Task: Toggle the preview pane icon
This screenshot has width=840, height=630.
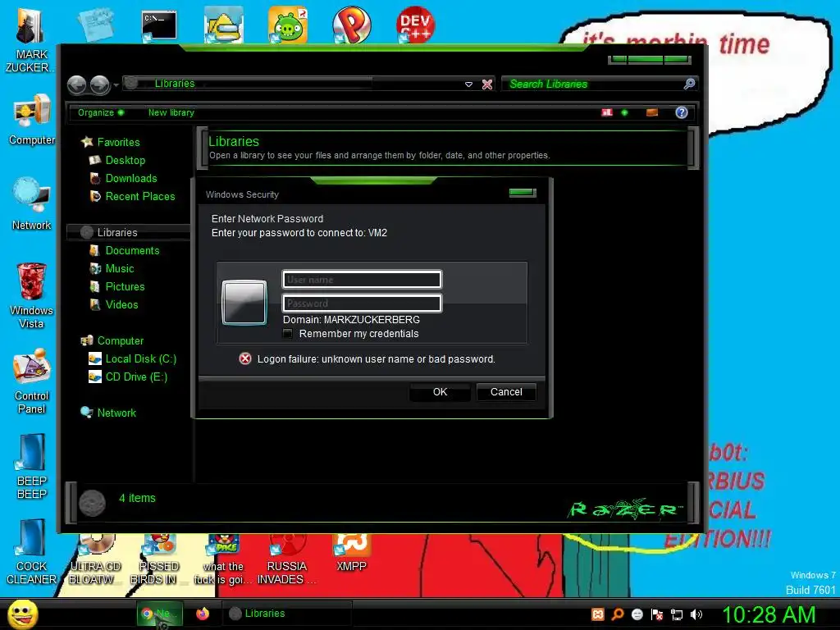Action: tap(652, 112)
